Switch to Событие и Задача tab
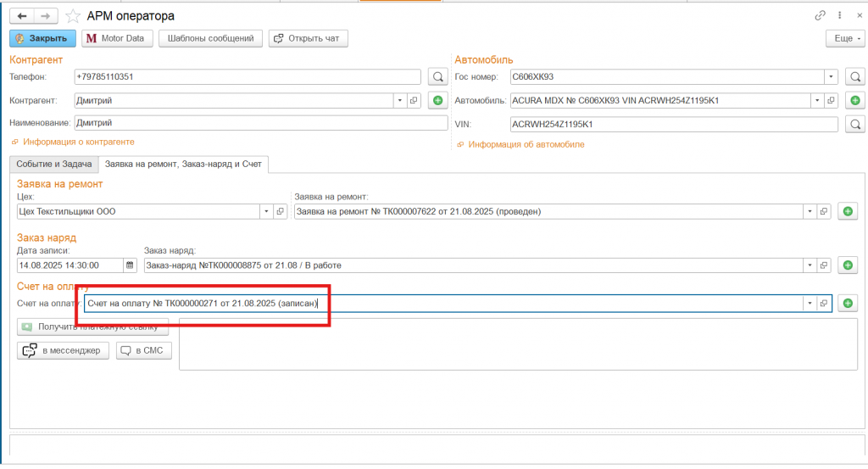The image size is (868, 469). tap(54, 165)
